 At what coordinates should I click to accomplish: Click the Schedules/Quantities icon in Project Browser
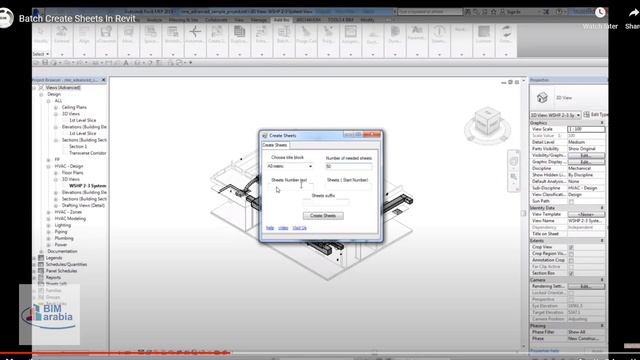point(41,264)
